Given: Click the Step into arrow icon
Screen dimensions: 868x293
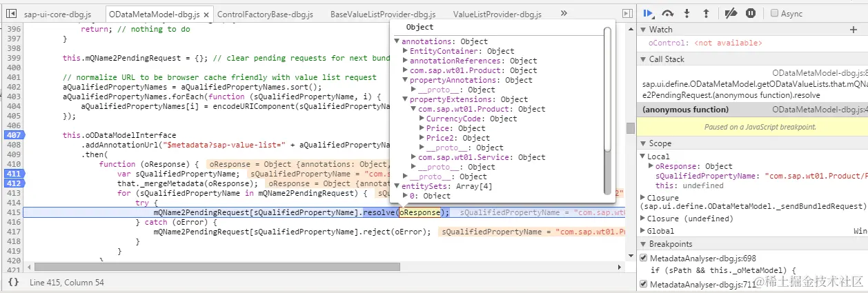Looking at the screenshot, I should point(687,13).
